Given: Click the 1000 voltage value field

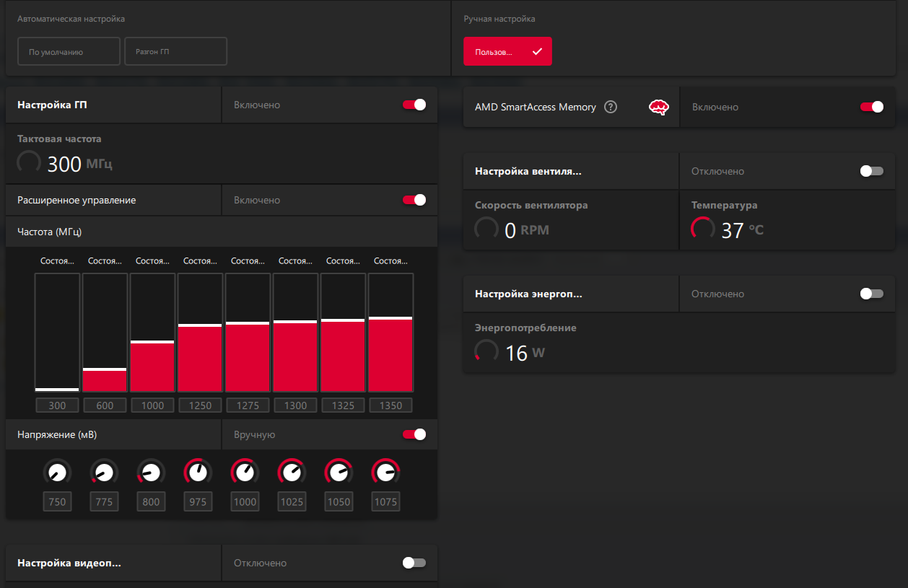Looking at the screenshot, I should 245,501.
